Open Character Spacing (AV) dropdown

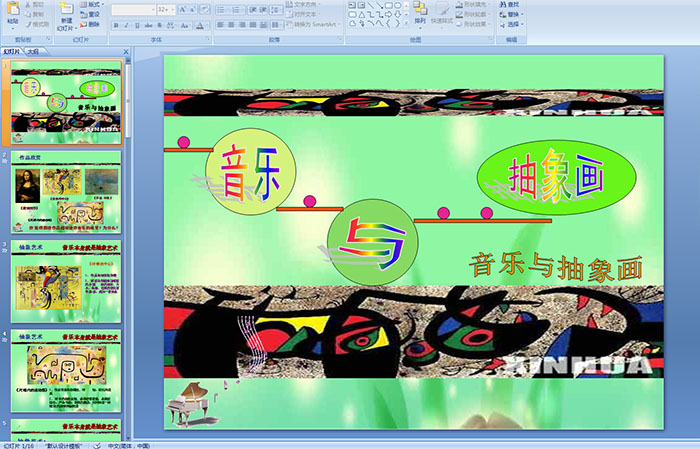click(171, 25)
